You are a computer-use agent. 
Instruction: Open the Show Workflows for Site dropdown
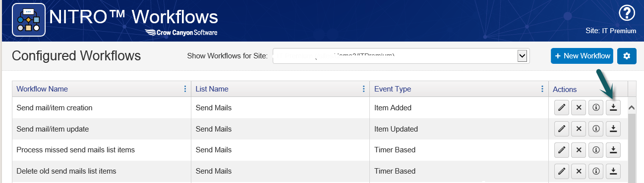(401, 56)
